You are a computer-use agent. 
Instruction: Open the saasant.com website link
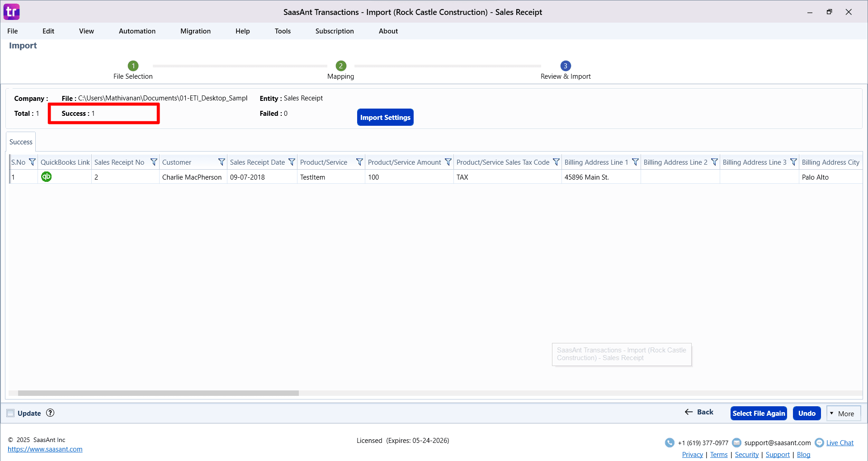pos(45,449)
